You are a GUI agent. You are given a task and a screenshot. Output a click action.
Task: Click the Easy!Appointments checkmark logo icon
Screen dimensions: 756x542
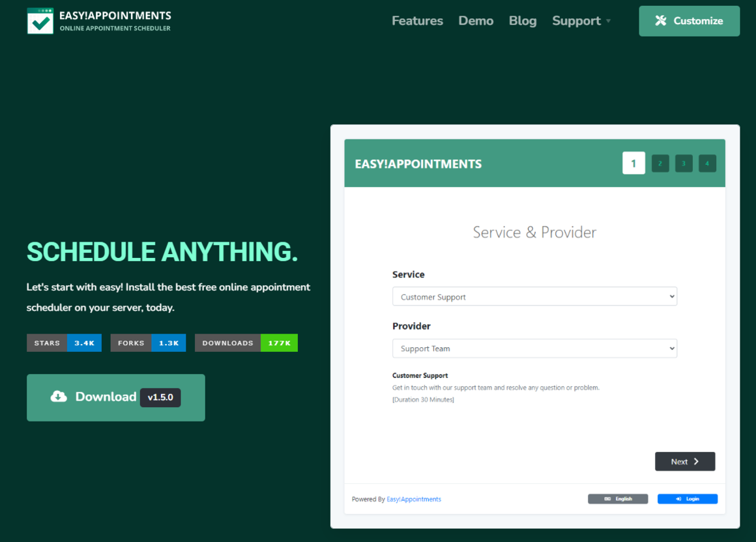click(40, 21)
